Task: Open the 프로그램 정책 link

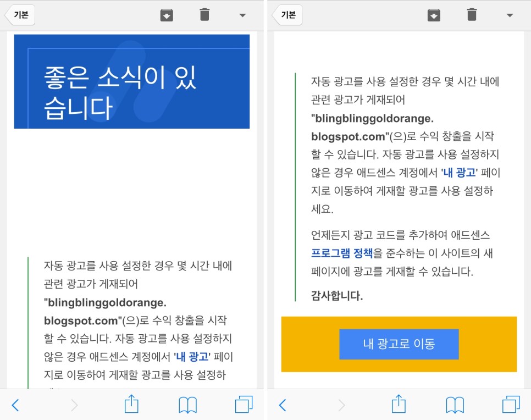Action: [342, 253]
